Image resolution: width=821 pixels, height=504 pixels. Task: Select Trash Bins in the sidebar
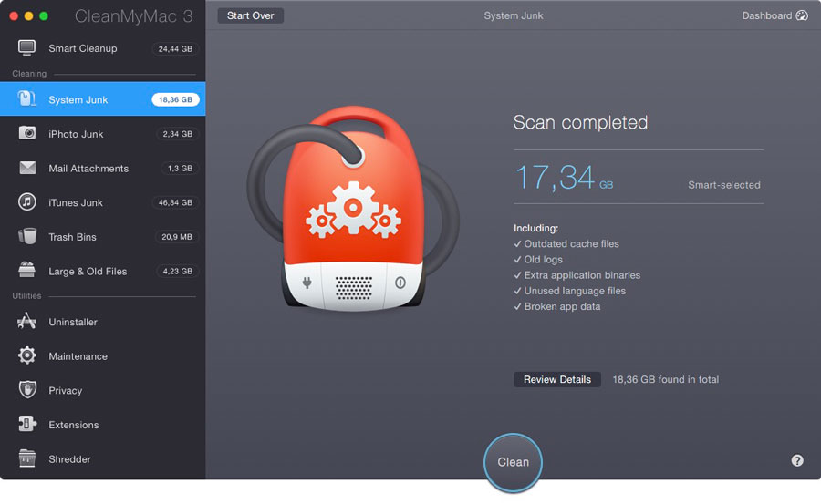pyautogui.click(x=102, y=237)
